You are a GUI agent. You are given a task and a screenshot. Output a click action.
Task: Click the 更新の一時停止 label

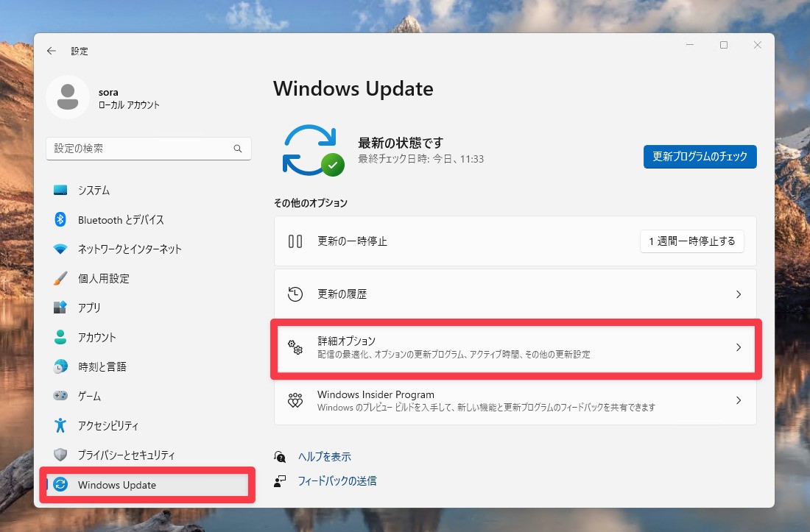coord(352,241)
